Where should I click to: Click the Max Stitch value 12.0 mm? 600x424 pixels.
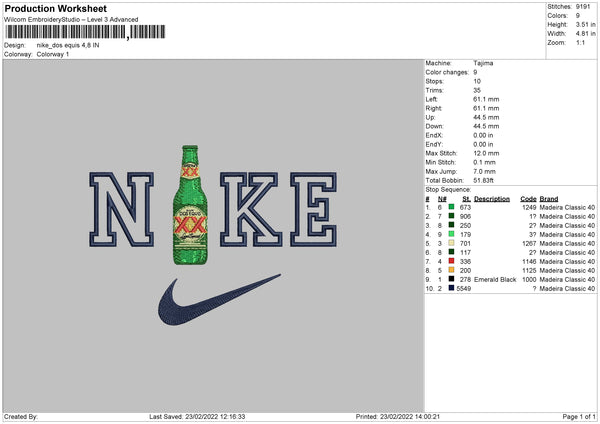486,153
